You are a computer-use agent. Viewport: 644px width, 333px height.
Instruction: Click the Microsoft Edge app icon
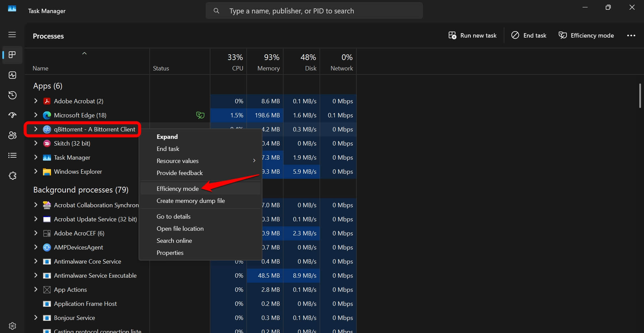coord(47,115)
